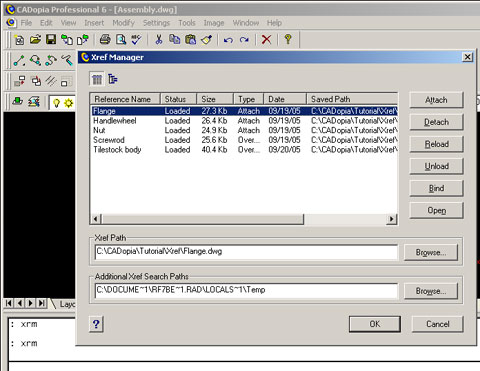The image size is (480, 371).
Task: Open the View menu
Action: coord(68,23)
